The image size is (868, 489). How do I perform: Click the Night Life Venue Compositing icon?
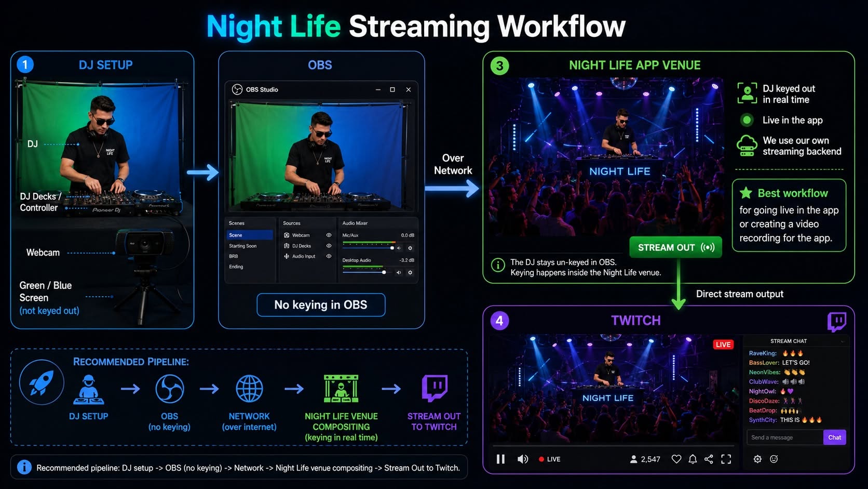[341, 389]
